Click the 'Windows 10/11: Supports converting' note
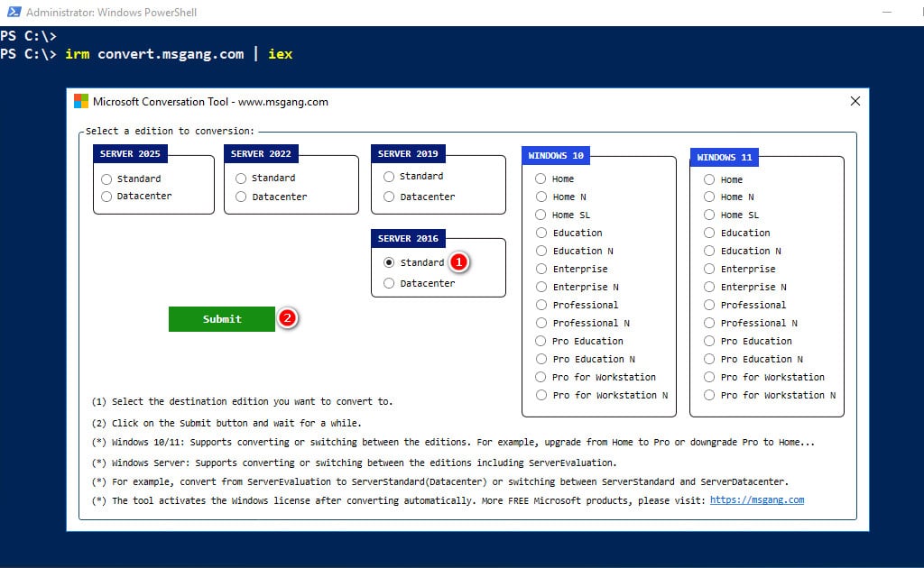 point(453,442)
